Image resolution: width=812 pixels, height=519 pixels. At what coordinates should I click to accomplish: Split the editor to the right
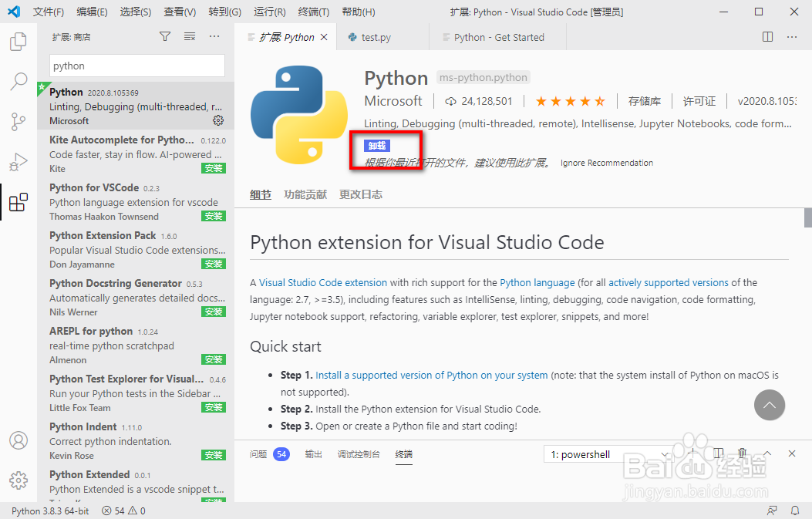coord(767,36)
